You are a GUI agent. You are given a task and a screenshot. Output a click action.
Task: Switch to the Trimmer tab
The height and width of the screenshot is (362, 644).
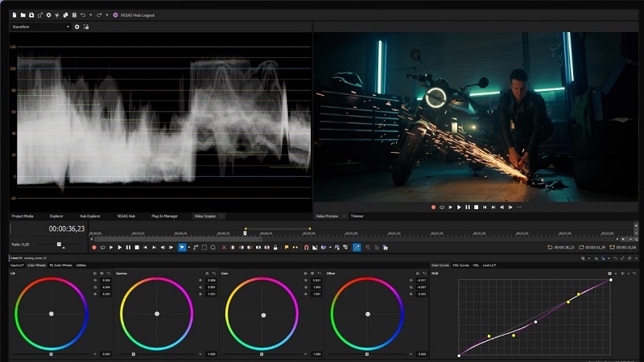click(357, 216)
